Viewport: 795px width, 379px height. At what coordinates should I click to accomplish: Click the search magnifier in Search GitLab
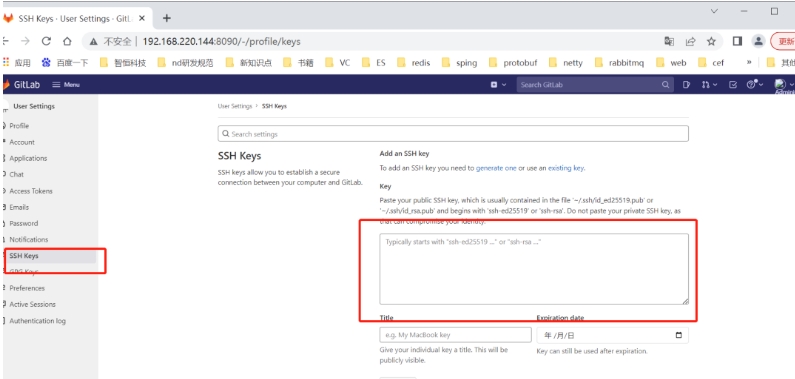665,85
